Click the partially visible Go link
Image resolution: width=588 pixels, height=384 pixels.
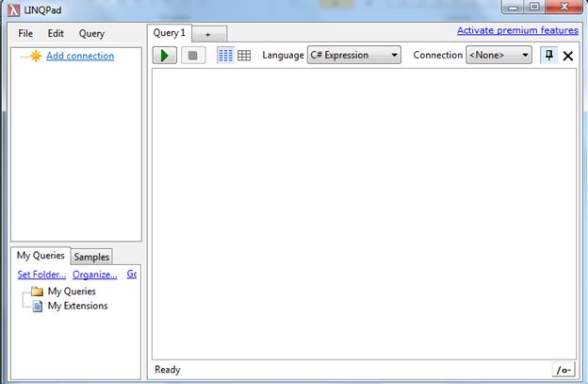pyautogui.click(x=132, y=274)
